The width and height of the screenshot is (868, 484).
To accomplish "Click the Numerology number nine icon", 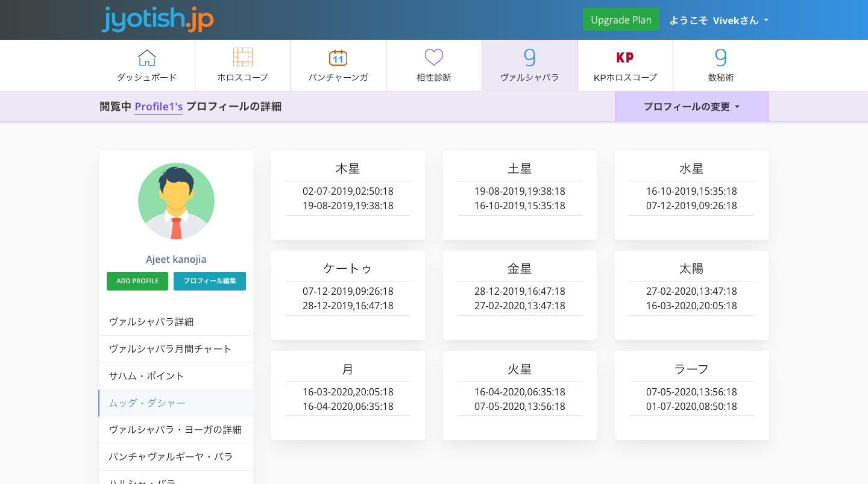I will 720,57.
